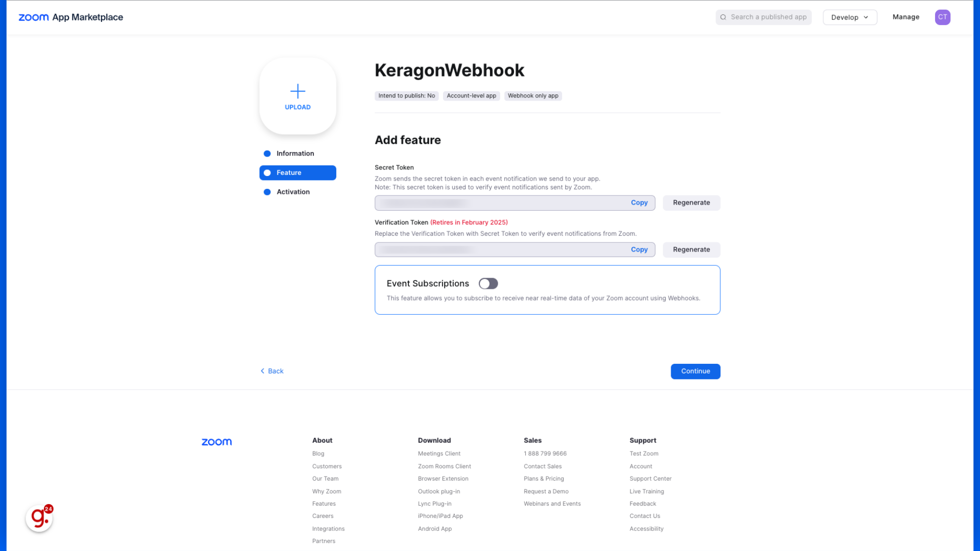Screen dimensions: 980x551
Task: Open the Request a Demo link
Action: (546, 491)
